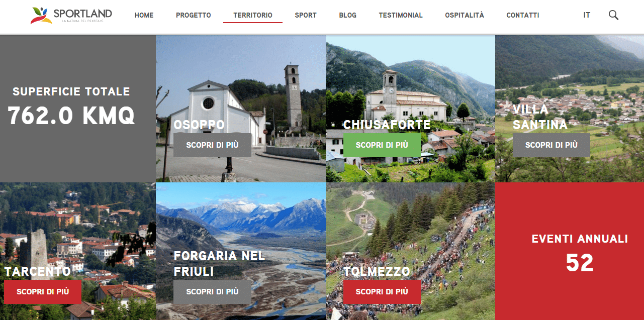Open the search magnifier icon

(x=613, y=15)
